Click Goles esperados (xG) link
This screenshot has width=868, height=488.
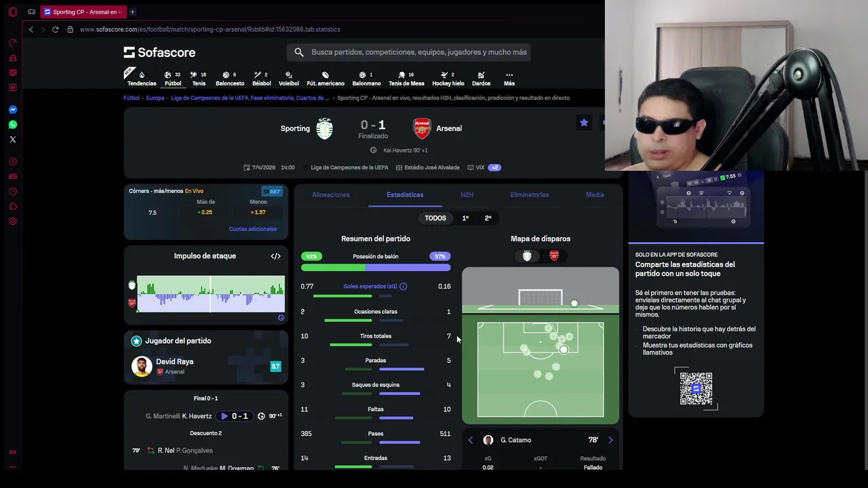click(x=370, y=287)
